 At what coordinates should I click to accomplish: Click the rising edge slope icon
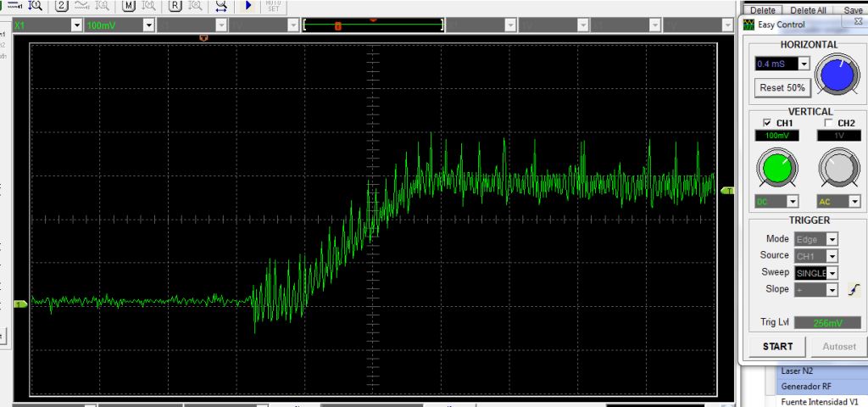(x=854, y=290)
